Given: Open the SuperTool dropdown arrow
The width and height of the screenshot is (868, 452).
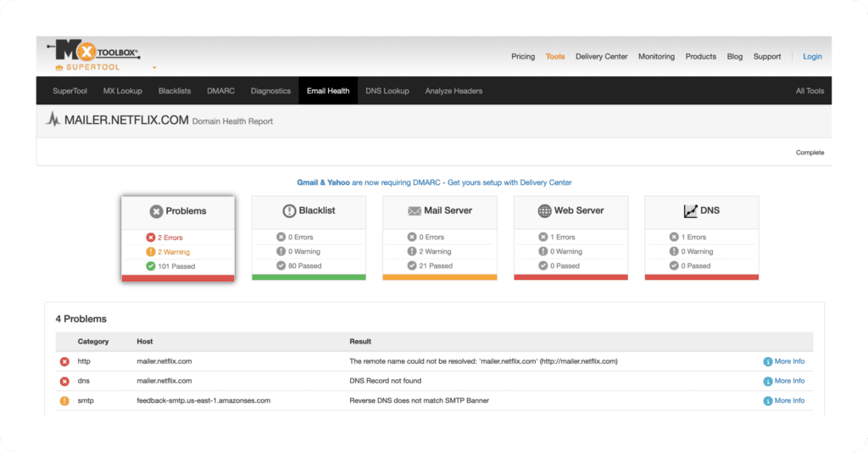Looking at the screenshot, I should coord(154,67).
